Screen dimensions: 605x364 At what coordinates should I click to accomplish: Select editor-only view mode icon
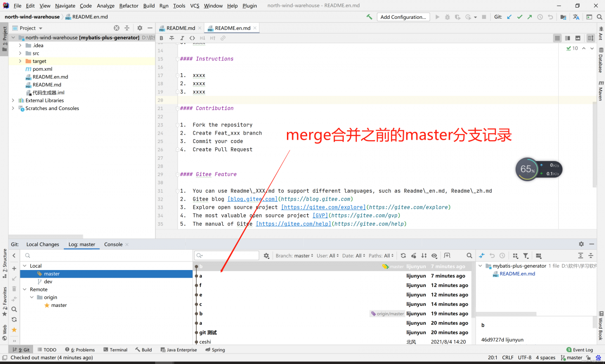pyautogui.click(x=557, y=38)
